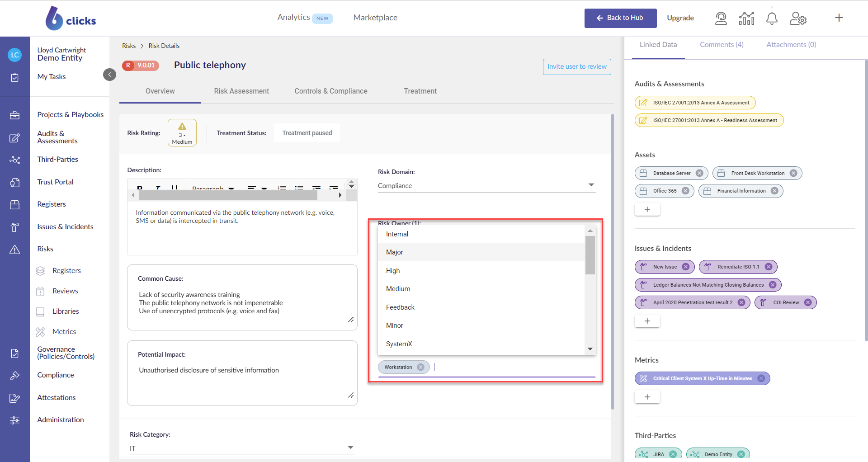
Task: Switch to Treatment tab
Action: 420,91
